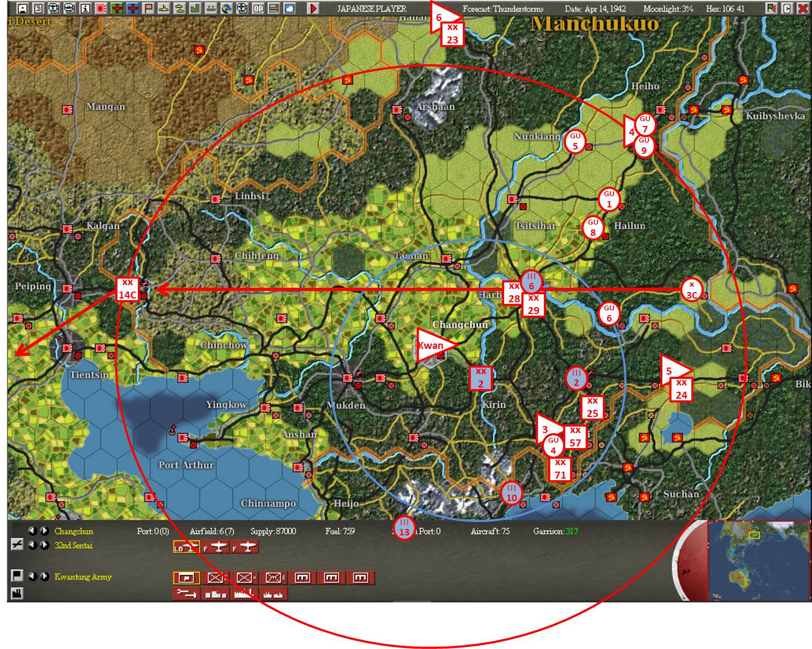Click the air groups icon left of 32nd Sentai
The image size is (812, 649).
[x=17, y=545]
